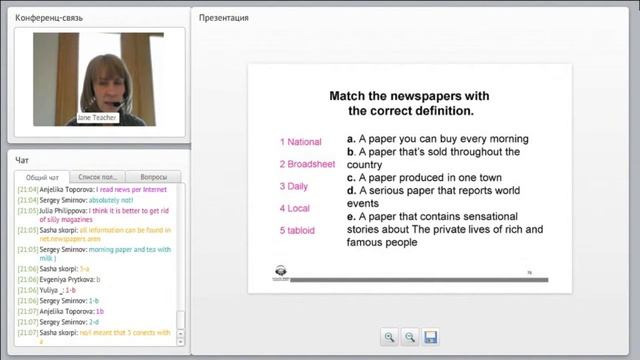Zoom in on the presentation slide
Screen dimensions: 640x360
tap(389, 337)
